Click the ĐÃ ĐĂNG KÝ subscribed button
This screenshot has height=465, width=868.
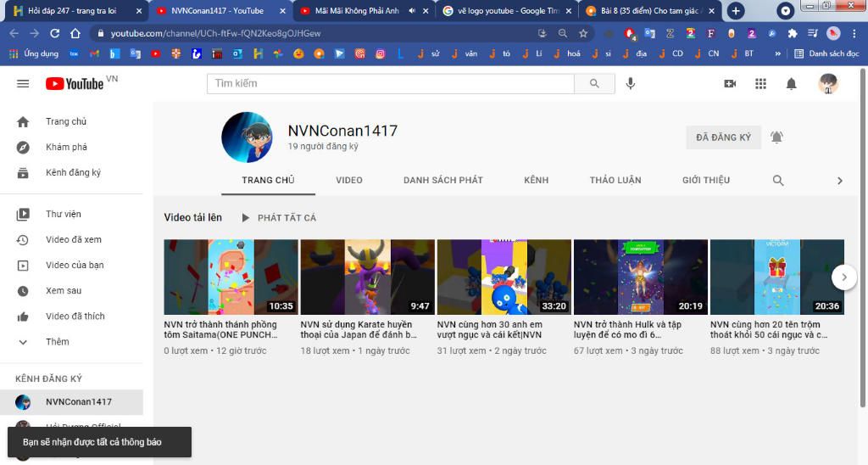point(724,137)
